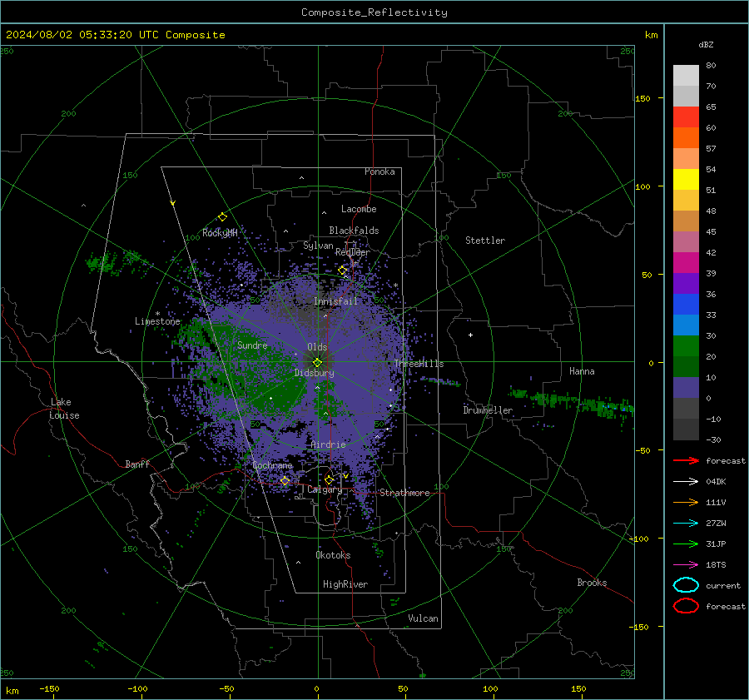749x700 pixels.
Task: Click the Lake Louise label
Action: 64,409
